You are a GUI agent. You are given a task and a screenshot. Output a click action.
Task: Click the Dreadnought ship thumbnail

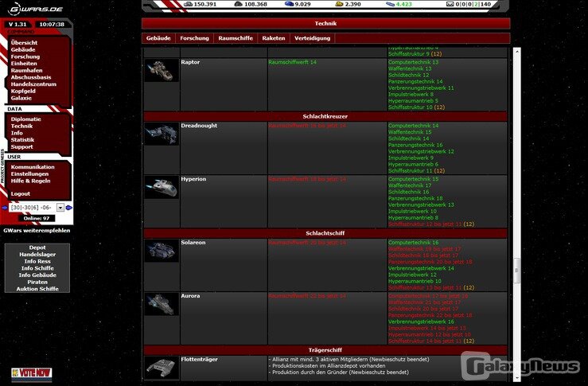tap(162, 134)
